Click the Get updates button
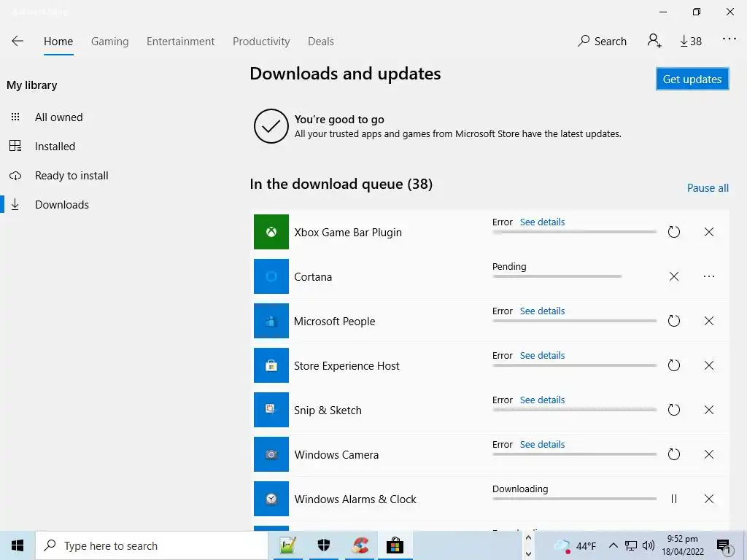The height and width of the screenshot is (560, 747). point(692,79)
